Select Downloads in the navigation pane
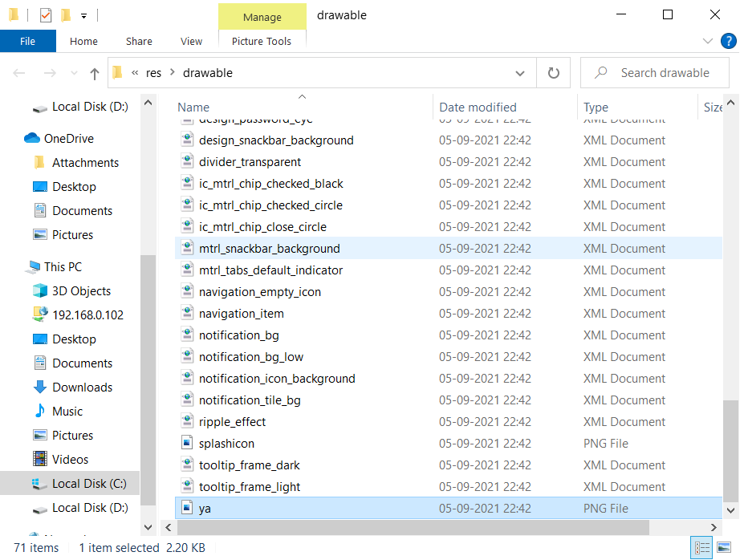 click(82, 388)
